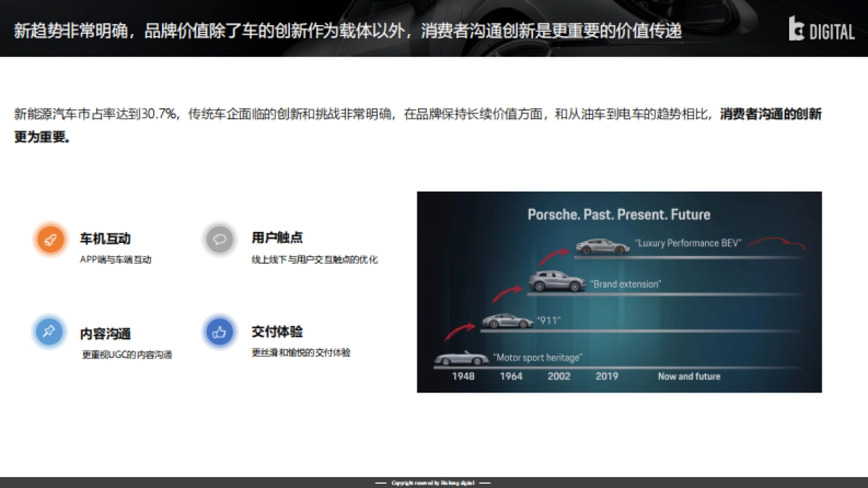Click the copyright text at the bottom
The image size is (868, 488).
433,481
